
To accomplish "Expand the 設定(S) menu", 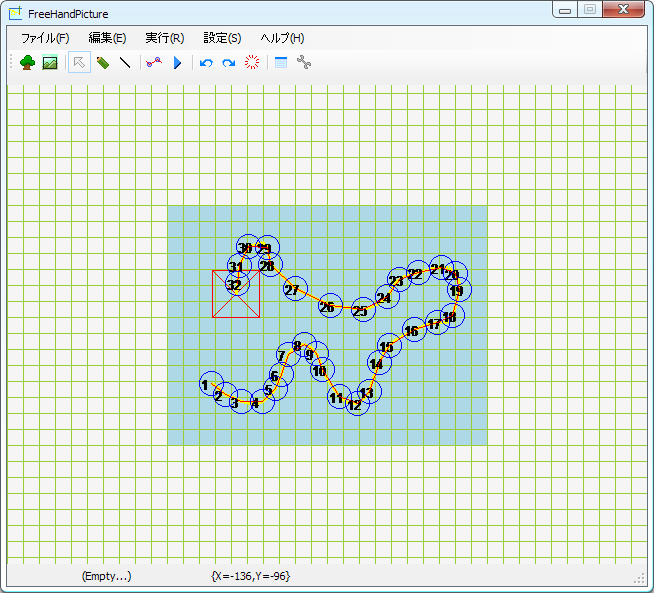I will (222, 38).
